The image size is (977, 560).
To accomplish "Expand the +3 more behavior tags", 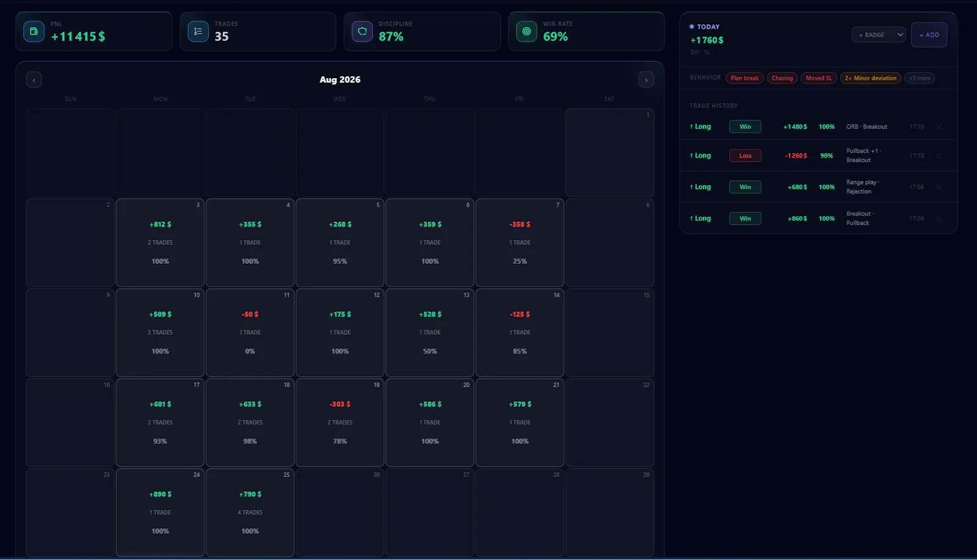I will point(920,78).
